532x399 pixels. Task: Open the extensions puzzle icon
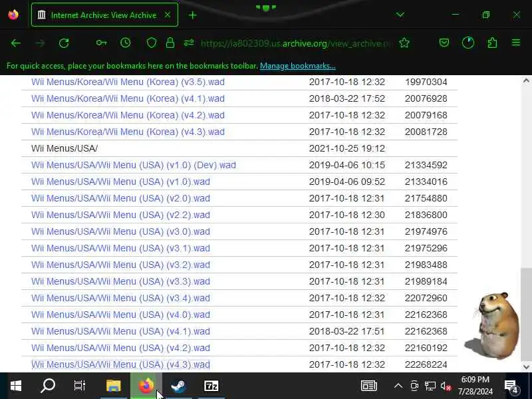(492, 43)
